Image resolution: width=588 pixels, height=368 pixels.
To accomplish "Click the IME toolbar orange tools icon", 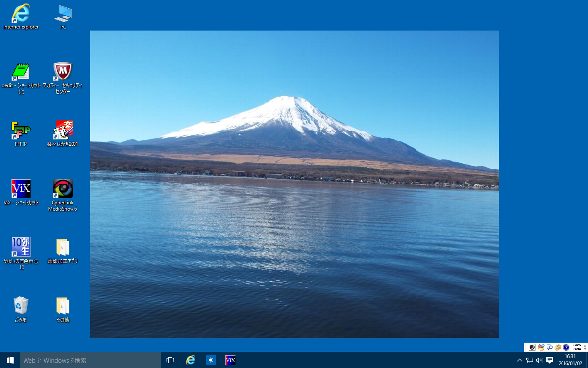I will 558,347.
